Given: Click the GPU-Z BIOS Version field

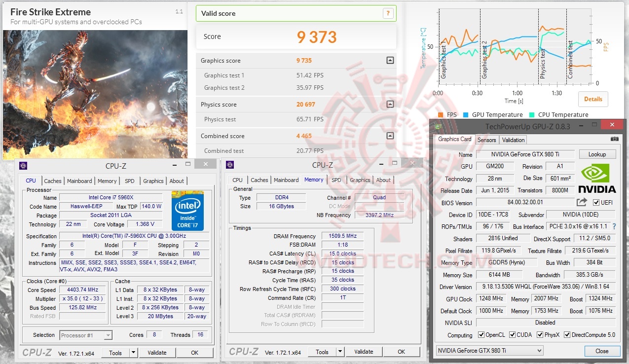Looking at the screenshot, I should coord(525,203).
